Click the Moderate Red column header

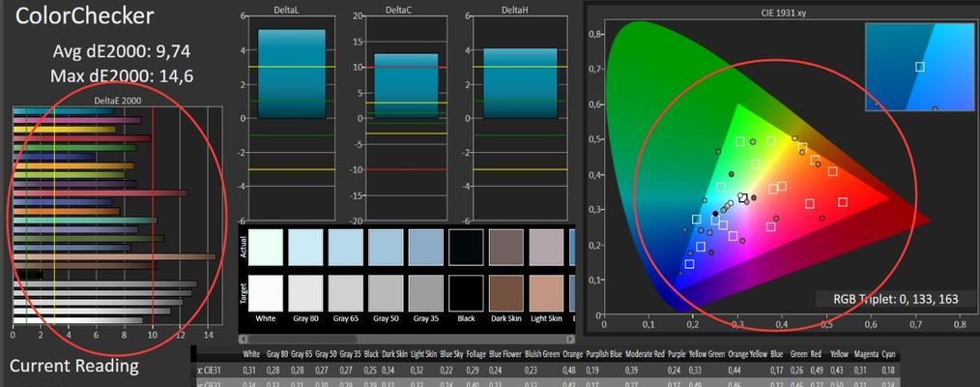click(645, 354)
